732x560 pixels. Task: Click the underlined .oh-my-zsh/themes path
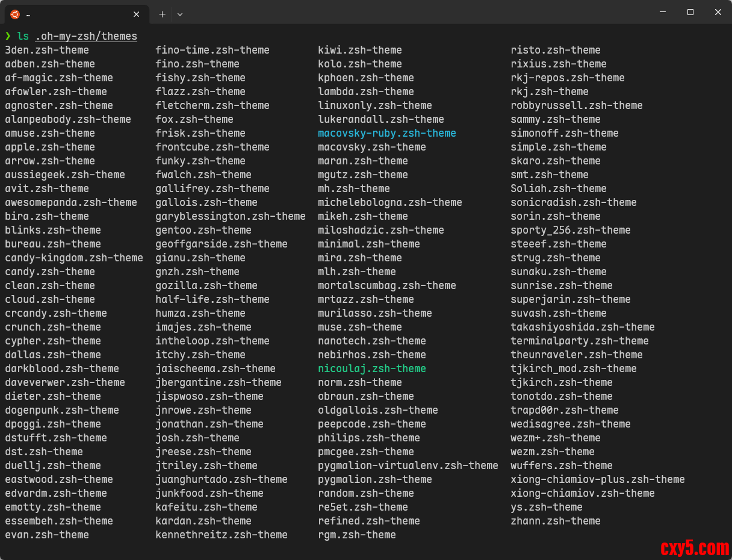click(x=86, y=36)
